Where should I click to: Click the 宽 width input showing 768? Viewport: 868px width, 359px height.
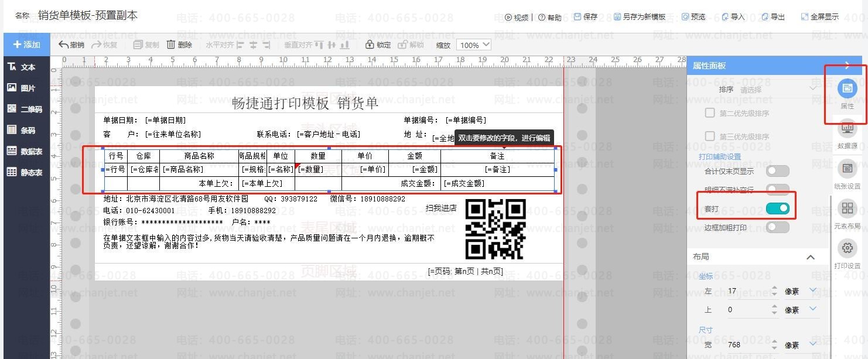click(x=747, y=345)
